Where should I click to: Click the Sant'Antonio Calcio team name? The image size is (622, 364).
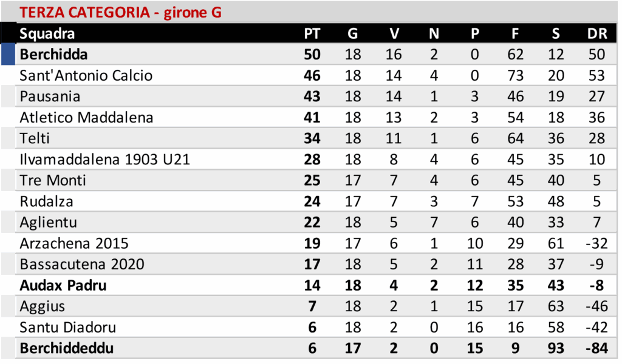86,76
